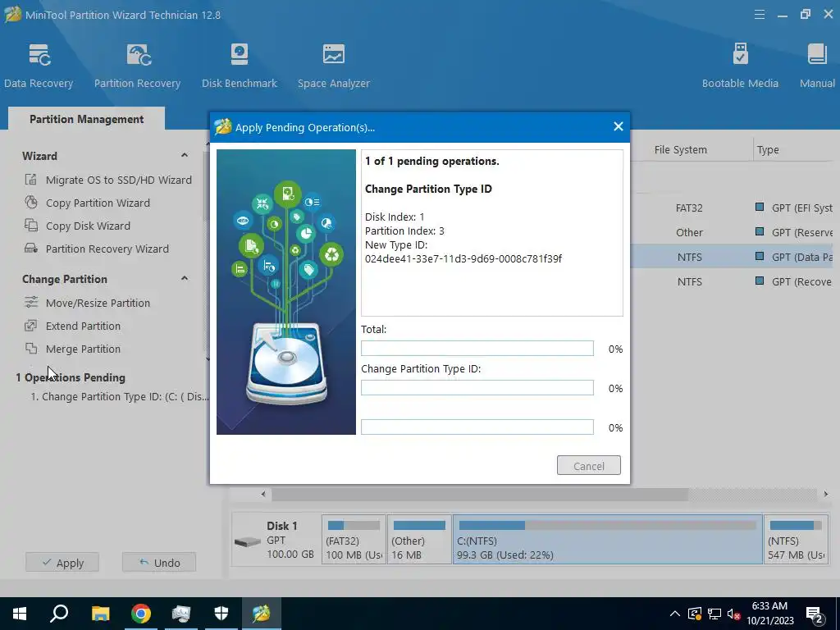Open the Windows Start menu

click(20, 614)
